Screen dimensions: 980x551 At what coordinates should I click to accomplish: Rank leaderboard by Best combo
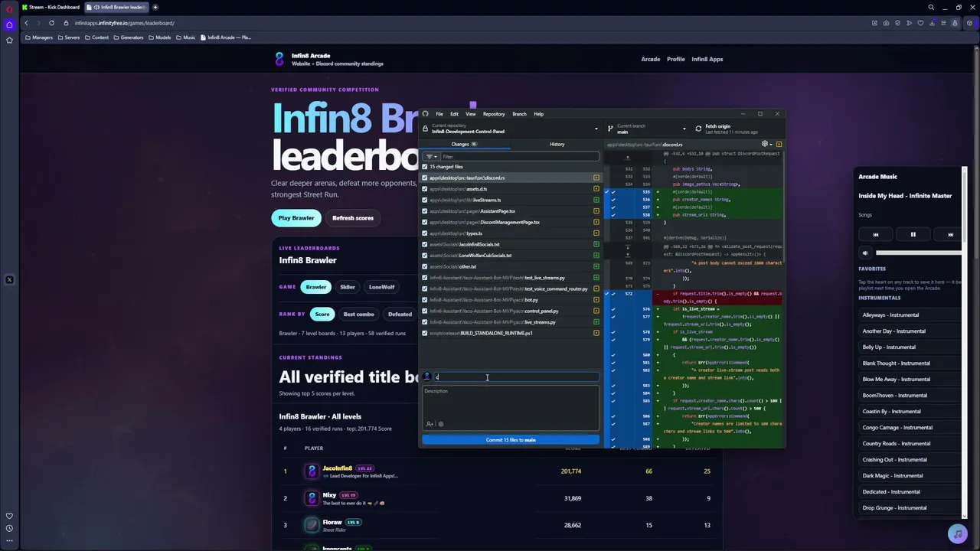pyautogui.click(x=358, y=314)
